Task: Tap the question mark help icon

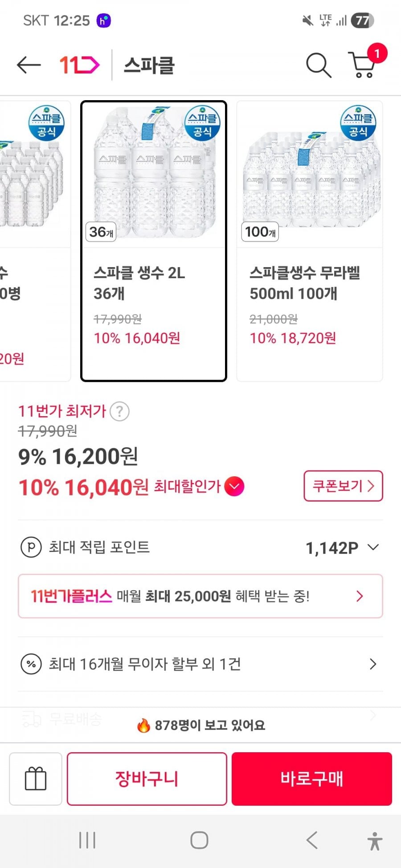Action: 119,412
